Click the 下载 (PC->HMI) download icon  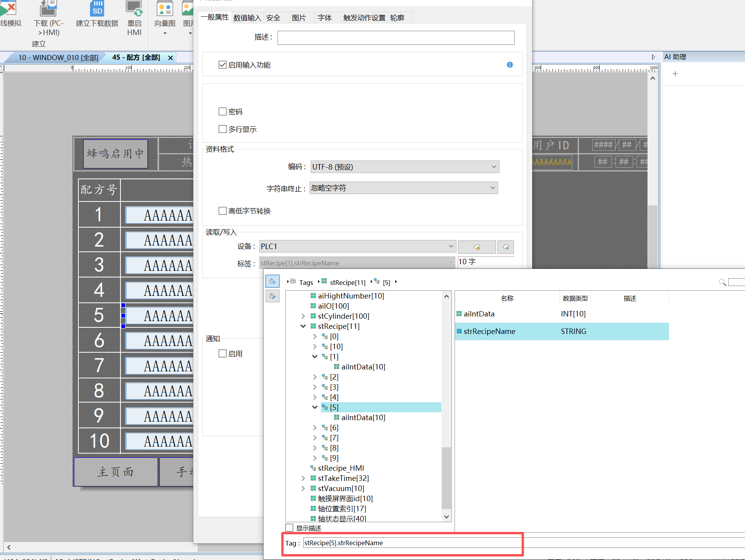click(x=49, y=8)
